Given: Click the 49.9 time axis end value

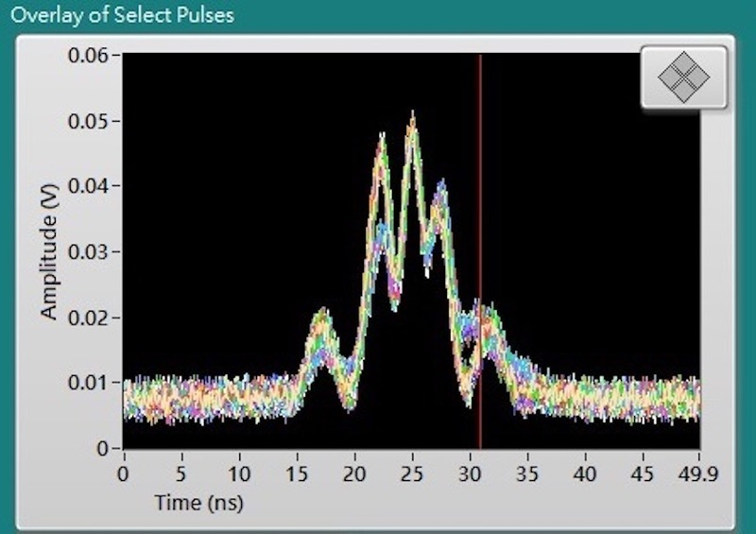Looking at the screenshot, I should click(698, 474).
